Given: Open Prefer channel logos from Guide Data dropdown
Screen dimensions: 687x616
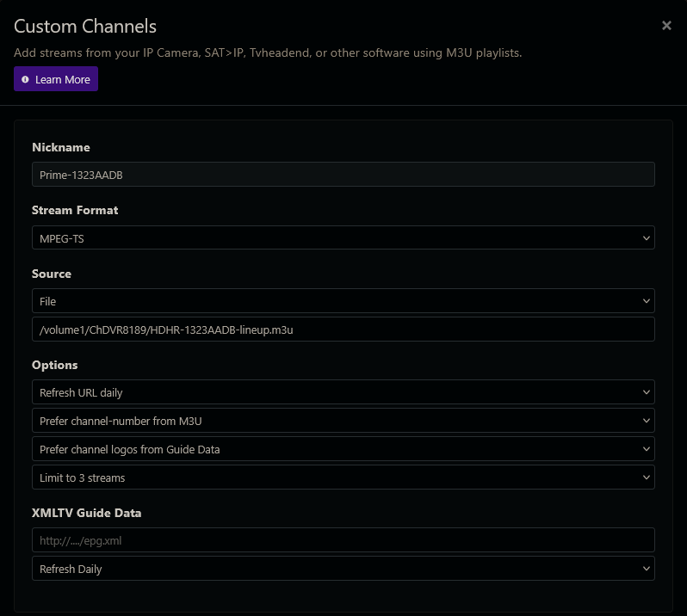Looking at the screenshot, I should click(343, 449).
